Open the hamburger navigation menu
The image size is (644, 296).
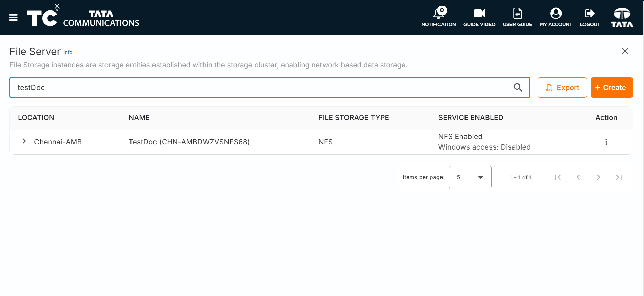click(14, 18)
